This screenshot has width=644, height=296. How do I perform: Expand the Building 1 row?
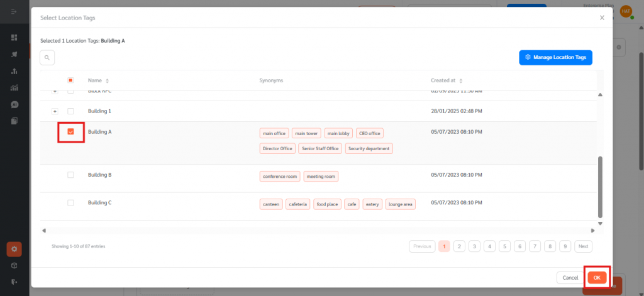(55, 111)
